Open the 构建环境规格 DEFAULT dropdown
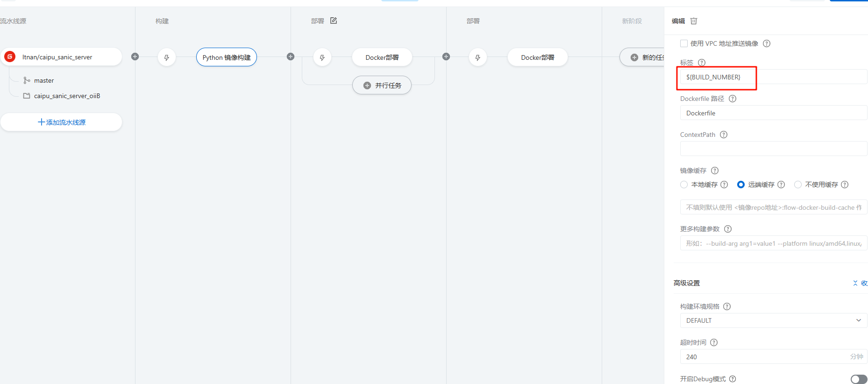The height and width of the screenshot is (384, 868). (774, 320)
